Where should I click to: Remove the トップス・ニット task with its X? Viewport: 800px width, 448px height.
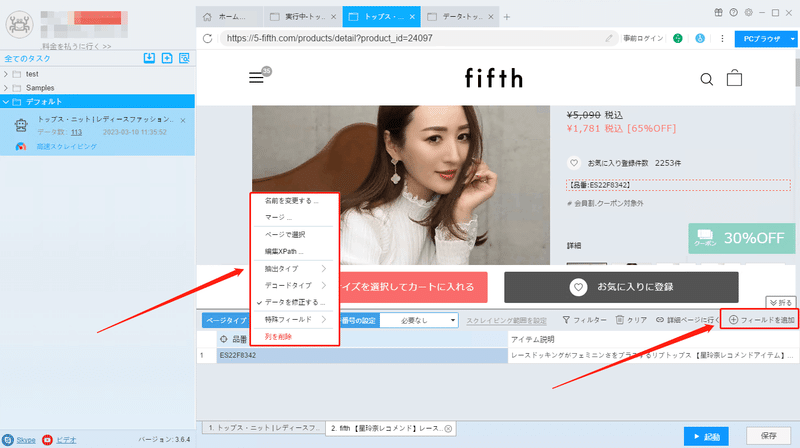183,120
